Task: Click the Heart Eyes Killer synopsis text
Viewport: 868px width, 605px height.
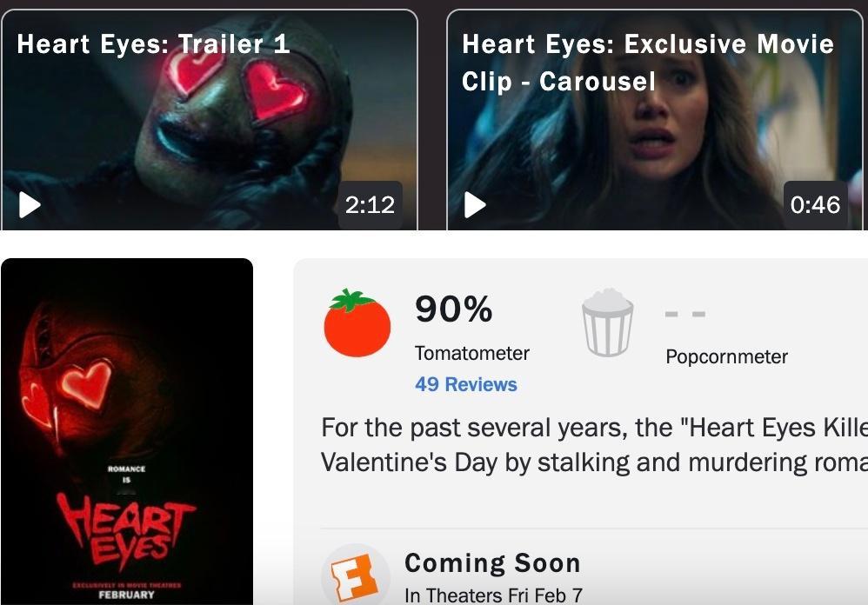Action: (x=594, y=445)
